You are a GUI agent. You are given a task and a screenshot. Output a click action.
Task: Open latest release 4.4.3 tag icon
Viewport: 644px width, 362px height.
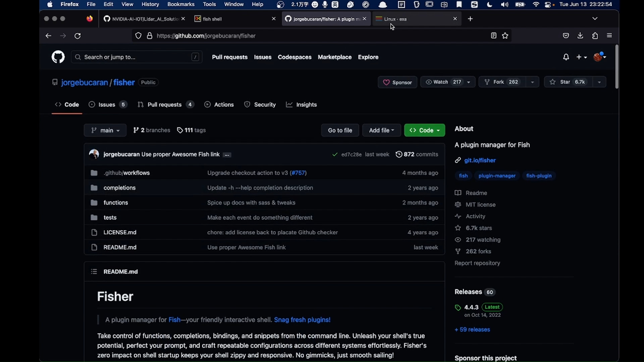click(x=458, y=307)
